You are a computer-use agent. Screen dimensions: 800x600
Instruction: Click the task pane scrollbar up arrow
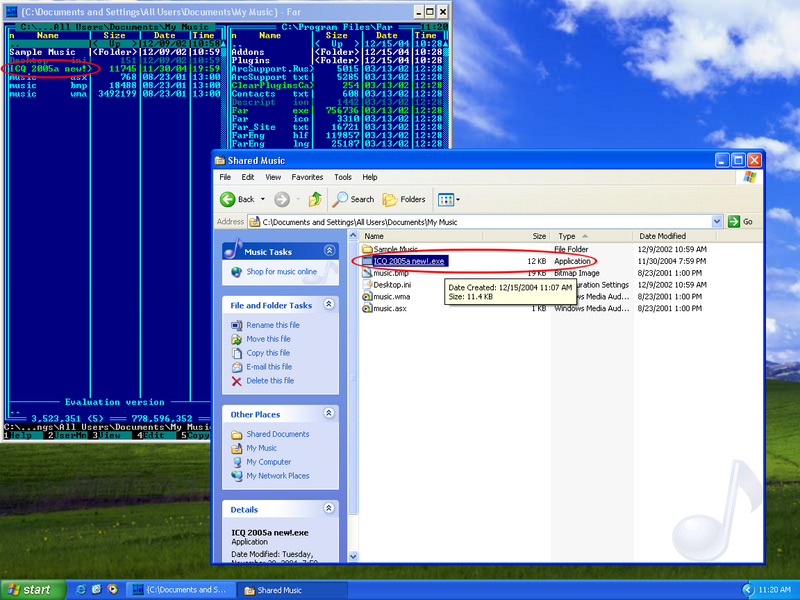pos(353,236)
